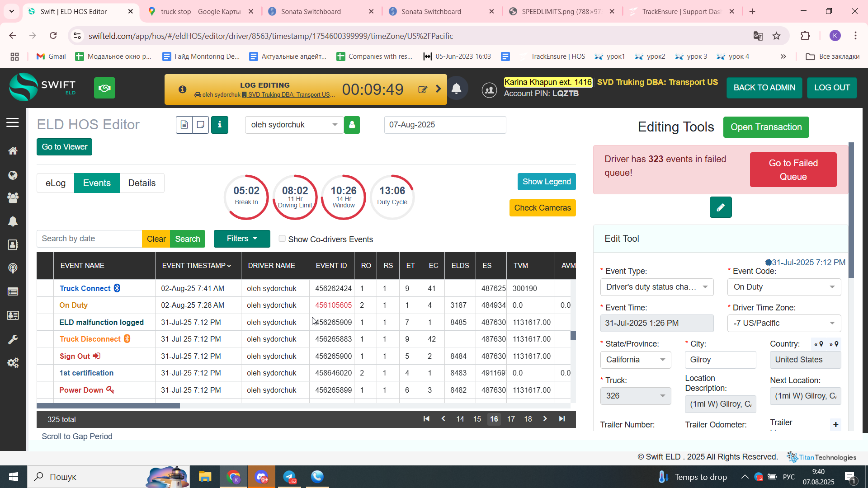This screenshot has height=488, width=868.
Task: Click the sticky note icon button
Action: point(201,125)
